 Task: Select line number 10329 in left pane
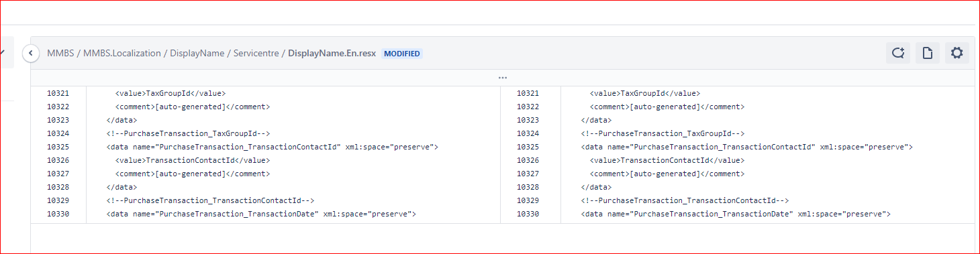click(x=58, y=200)
